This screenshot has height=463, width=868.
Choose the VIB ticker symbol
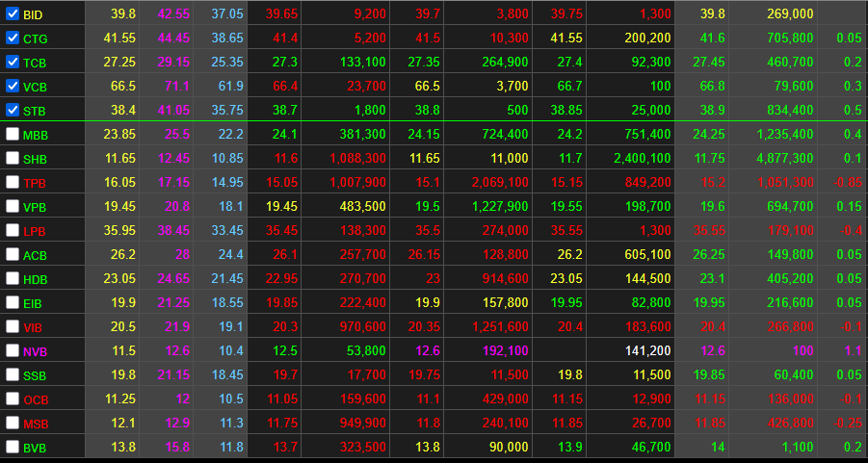tap(33, 328)
